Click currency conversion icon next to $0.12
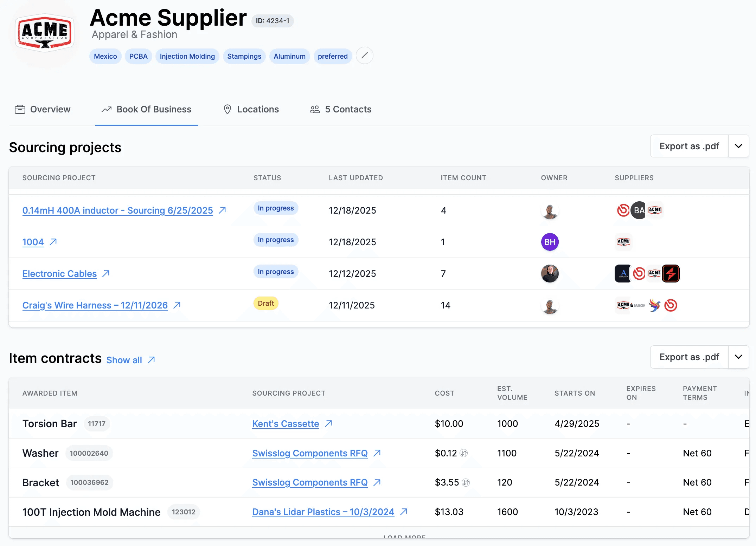The image size is (756, 546). (x=464, y=453)
